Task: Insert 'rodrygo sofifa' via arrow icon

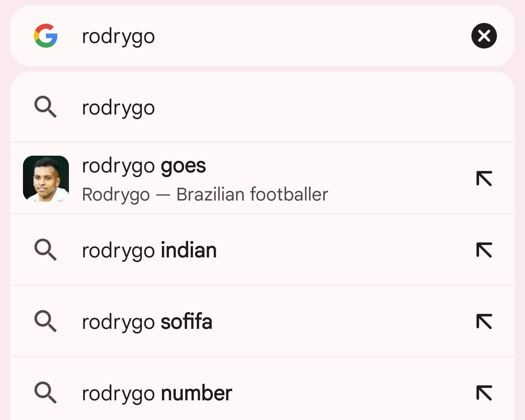Action: [484, 322]
